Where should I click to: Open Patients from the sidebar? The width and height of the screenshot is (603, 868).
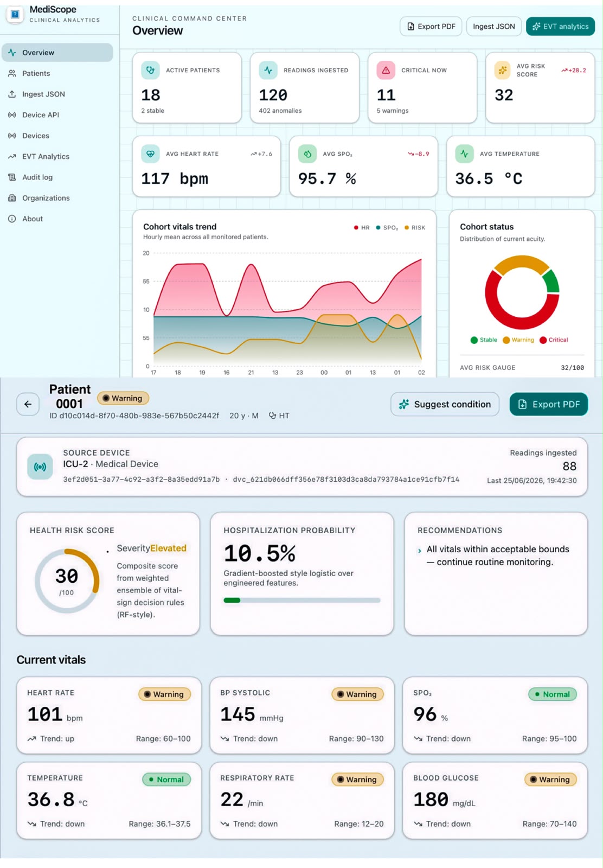coord(57,73)
